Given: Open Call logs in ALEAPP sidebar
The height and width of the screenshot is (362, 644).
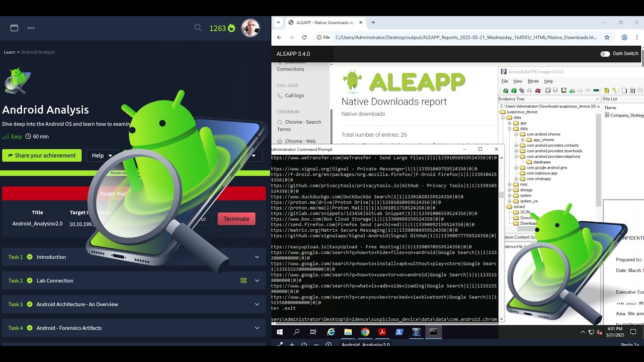Looking at the screenshot, I should (294, 96).
